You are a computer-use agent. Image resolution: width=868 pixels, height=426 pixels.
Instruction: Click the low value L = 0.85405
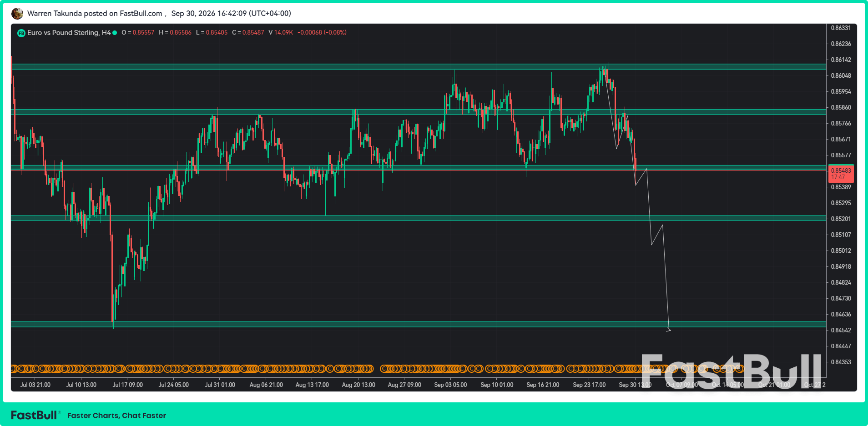click(212, 33)
